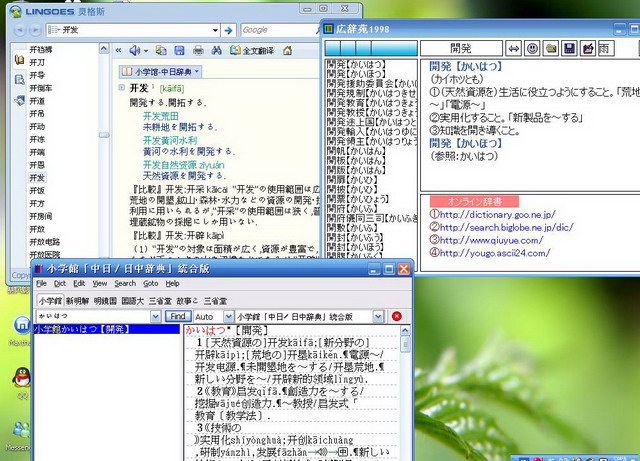Click the 開発 search field in 広辞苑 window

[x=461, y=49]
